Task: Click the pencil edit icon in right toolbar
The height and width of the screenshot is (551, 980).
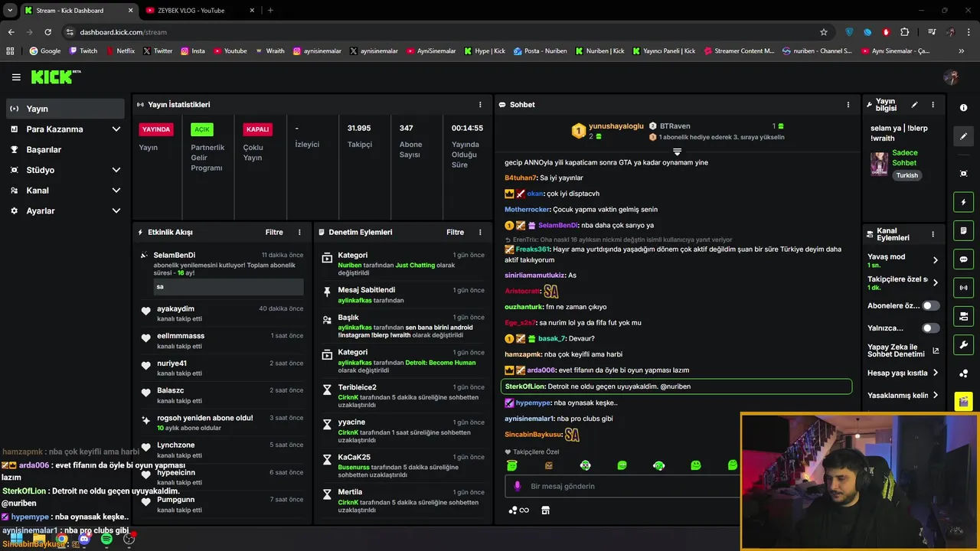Action: 964,136
